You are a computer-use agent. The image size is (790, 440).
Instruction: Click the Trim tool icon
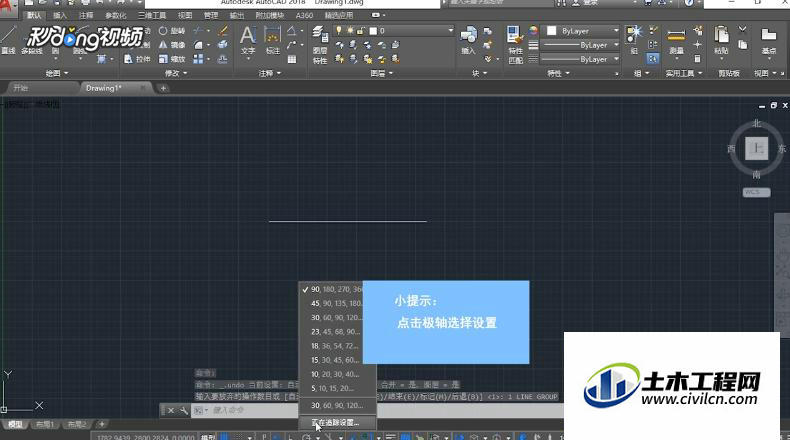[199, 31]
